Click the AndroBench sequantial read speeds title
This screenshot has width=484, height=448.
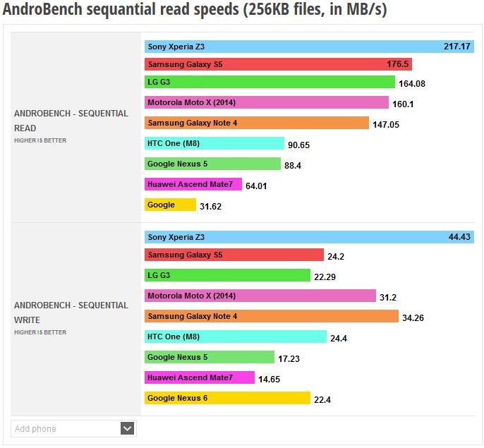(195, 9)
